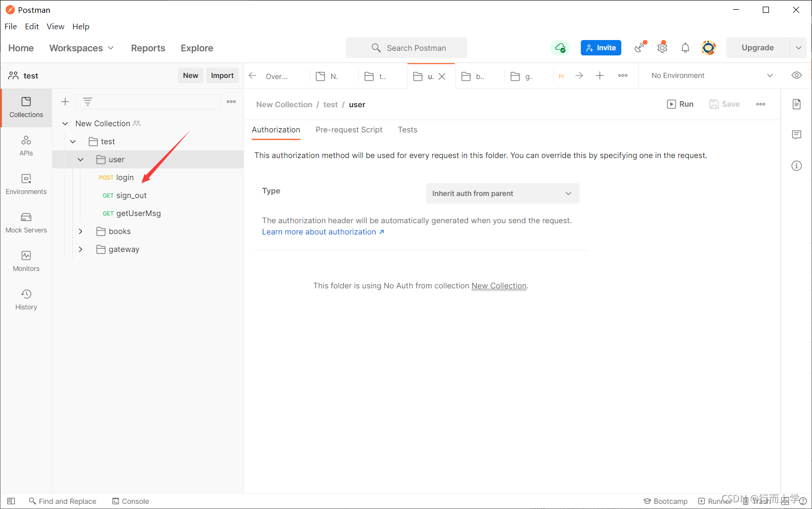Image resolution: width=812 pixels, height=509 pixels.
Task: Select the Authorization tab
Action: pos(276,130)
